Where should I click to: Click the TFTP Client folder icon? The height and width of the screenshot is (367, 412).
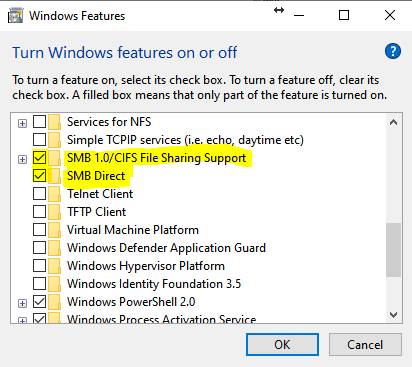(54, 212)
